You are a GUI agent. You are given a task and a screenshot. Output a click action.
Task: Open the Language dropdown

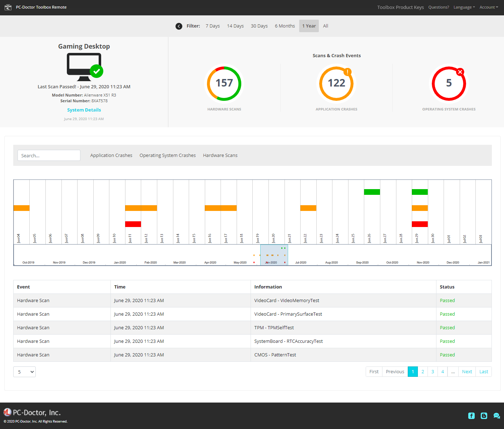[x=464, y=7]
